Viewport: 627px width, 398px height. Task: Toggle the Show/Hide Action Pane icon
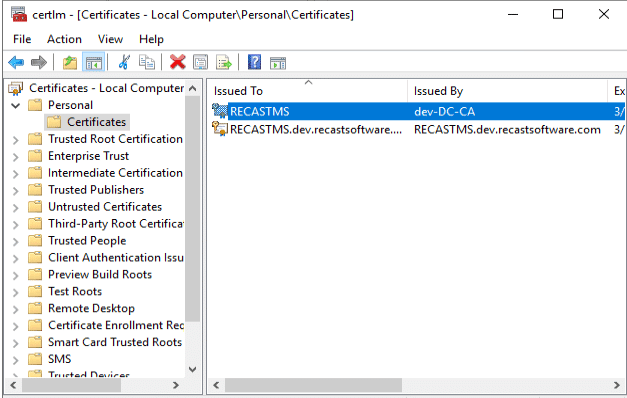[x=278, y=63]
